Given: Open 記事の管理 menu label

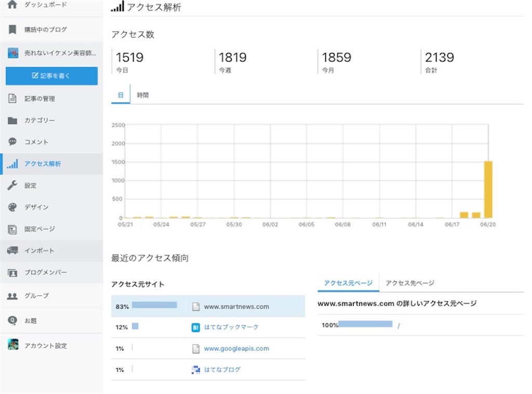Looking at the screenshot, I should tap(39, 99).
